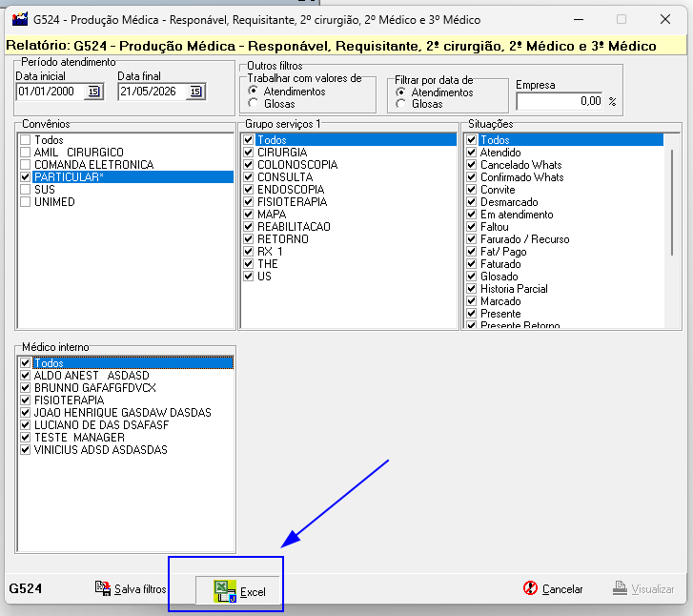Uncheck Farurado / Recurso situation
The height and width of the screenshot is (616, 693).
click(x=472, y=238)
